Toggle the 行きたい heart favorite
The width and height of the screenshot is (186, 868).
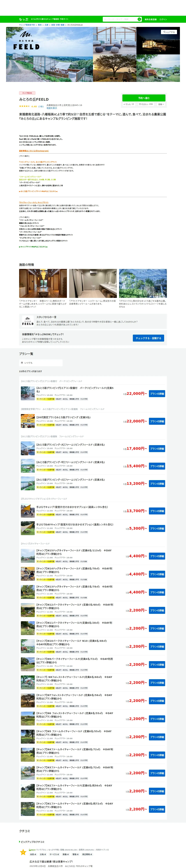click(146, 104)
